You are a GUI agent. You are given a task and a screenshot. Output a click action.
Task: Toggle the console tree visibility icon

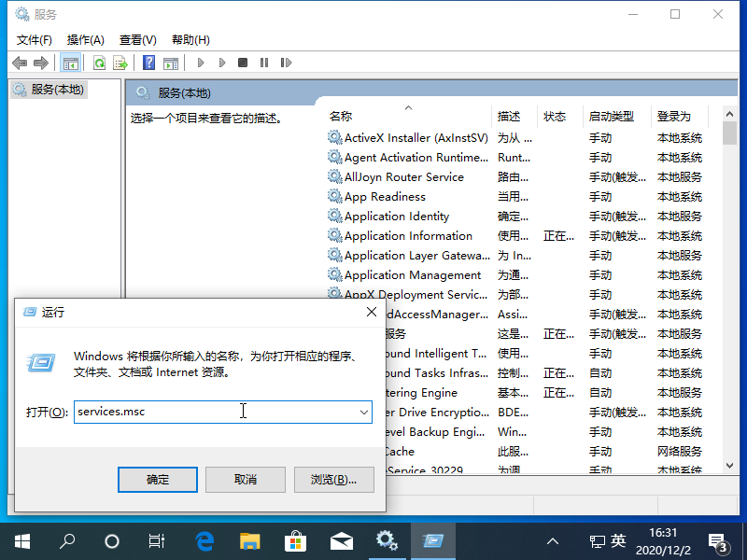pyautogui.click(x=71, y=63)
